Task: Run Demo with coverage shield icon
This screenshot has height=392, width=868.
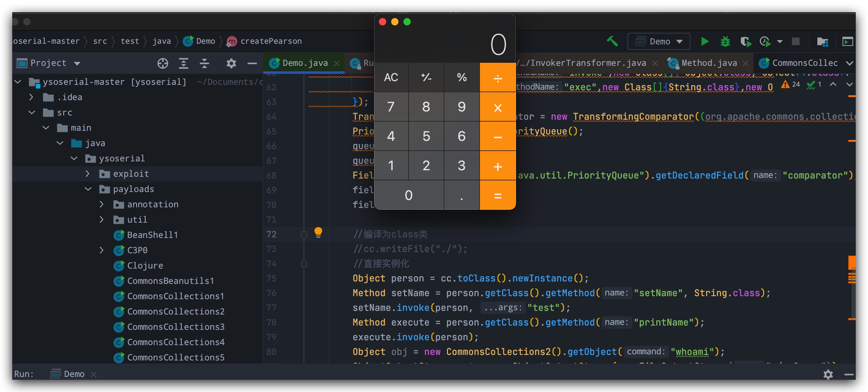Action: coord(746,41)
